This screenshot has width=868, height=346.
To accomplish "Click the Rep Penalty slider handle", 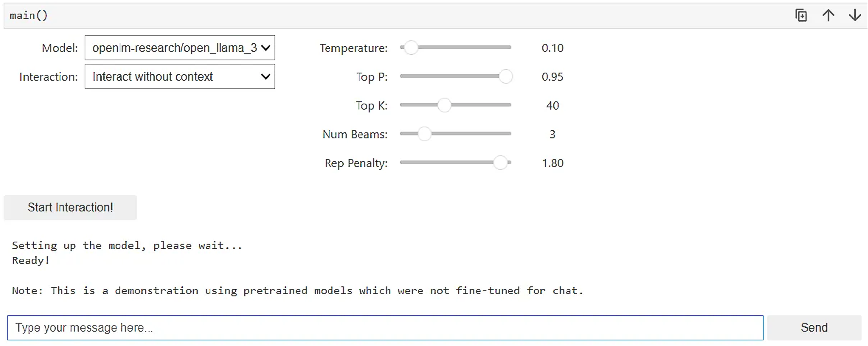I will point(500,163).
